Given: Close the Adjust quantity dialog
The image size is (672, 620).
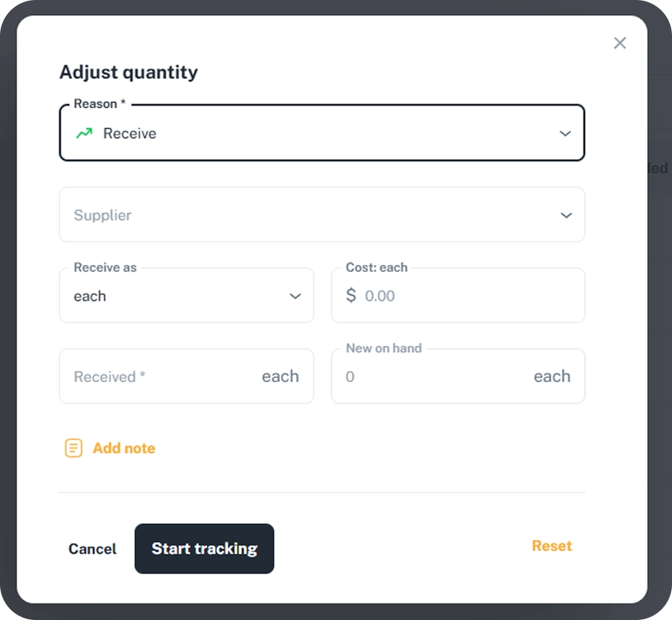Looking at the screenshot, I should tap(619, 43).
